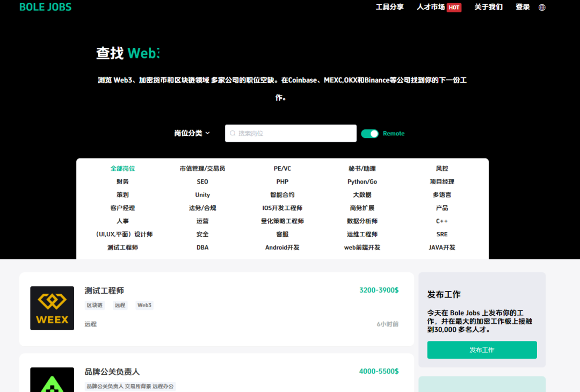Screen dimensions: 580x392
Task: Select 数据分析师 category
Action: 362,221
